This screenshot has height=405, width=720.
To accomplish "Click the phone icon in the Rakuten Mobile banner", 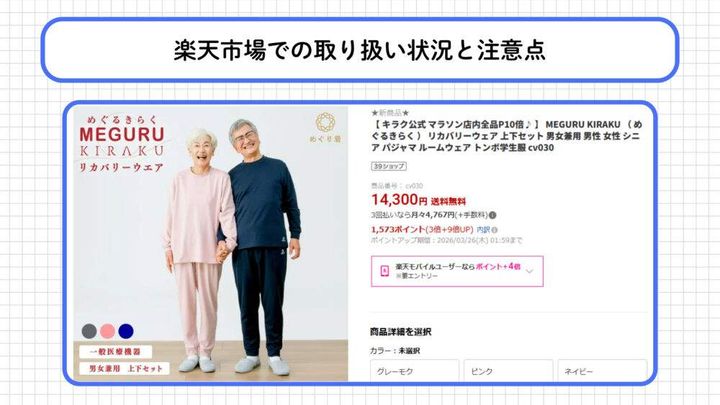I will coord(384,271).
